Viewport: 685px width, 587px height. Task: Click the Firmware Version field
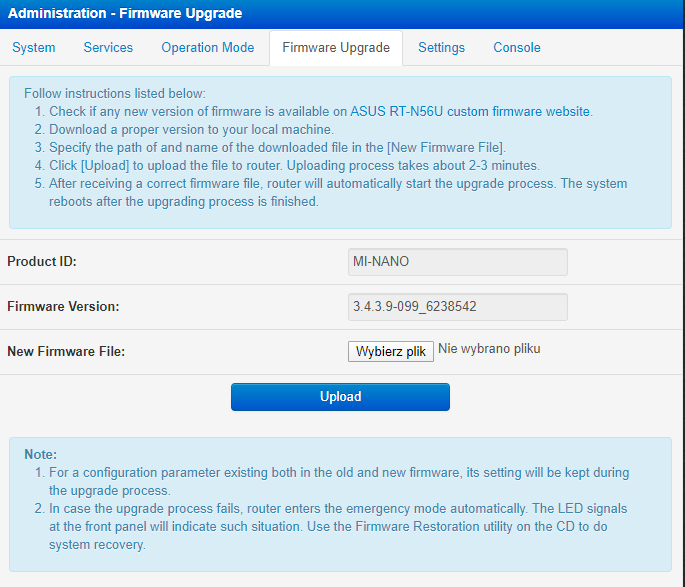click(457, 307)
